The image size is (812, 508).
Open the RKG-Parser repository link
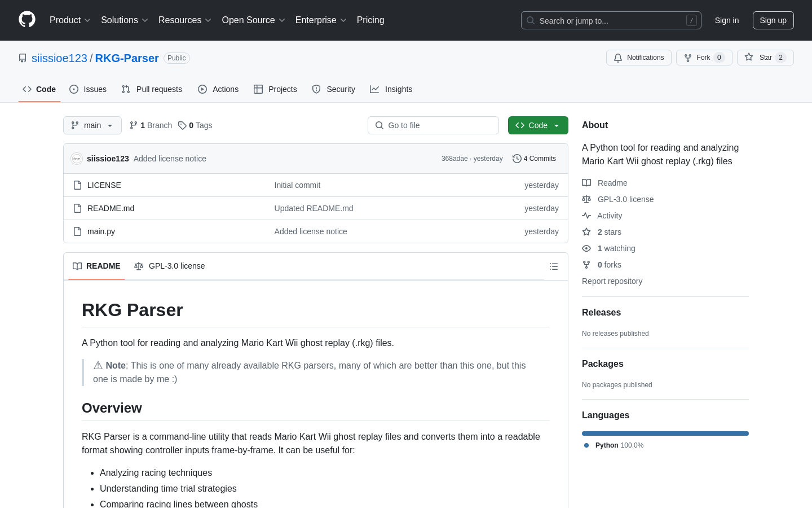pos(127,58)
